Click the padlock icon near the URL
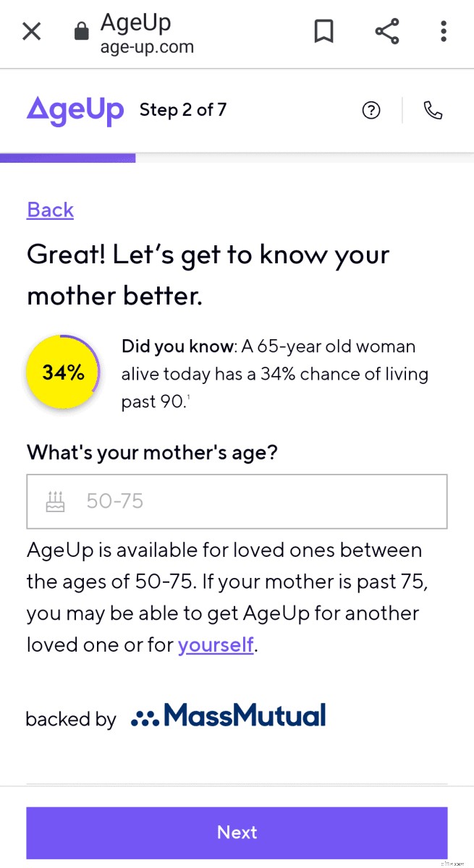Viewport: 474px width, 868px height. point(82,30)
